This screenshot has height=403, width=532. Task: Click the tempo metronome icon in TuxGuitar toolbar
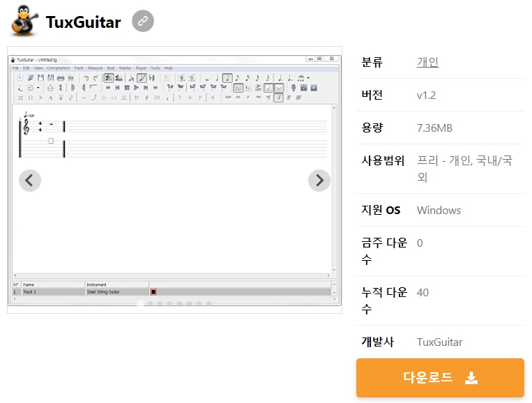tap(51, 88)
